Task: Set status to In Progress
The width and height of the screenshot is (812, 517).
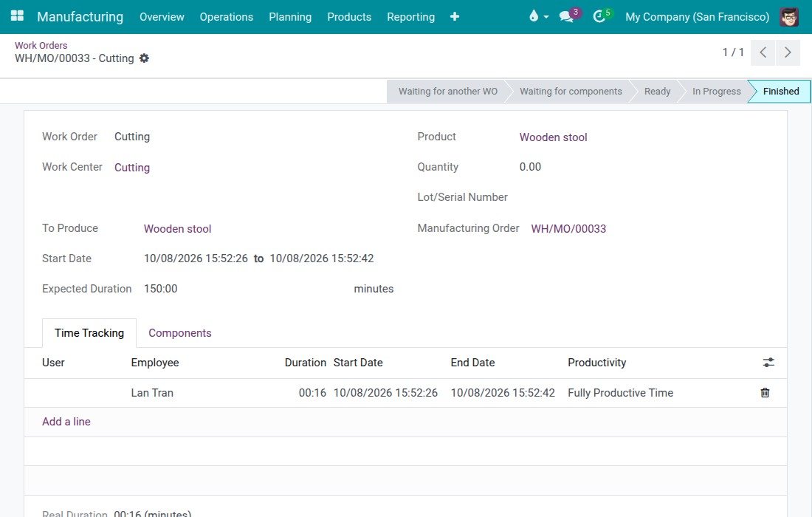Action: tap(716, 91)
